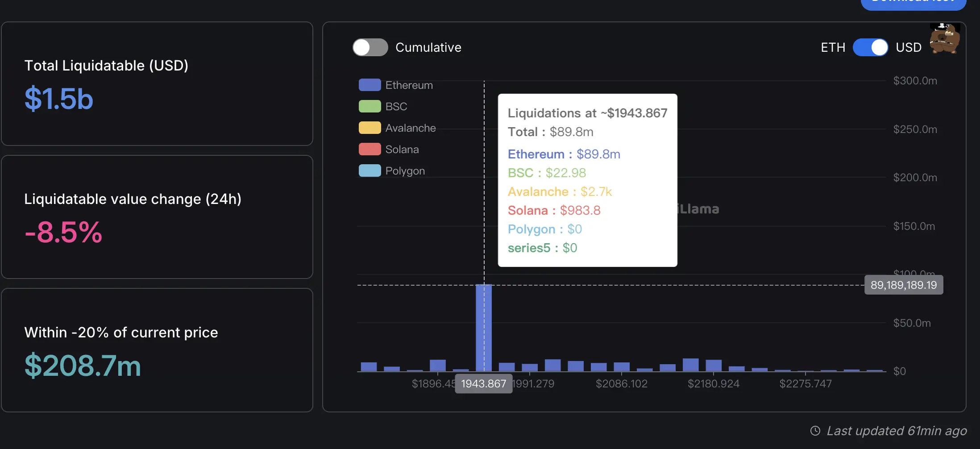Image resolution: width=980 pixels, height=449 pixels.
Task: Click the red Solana legend icon
Action: click(370, 149)
